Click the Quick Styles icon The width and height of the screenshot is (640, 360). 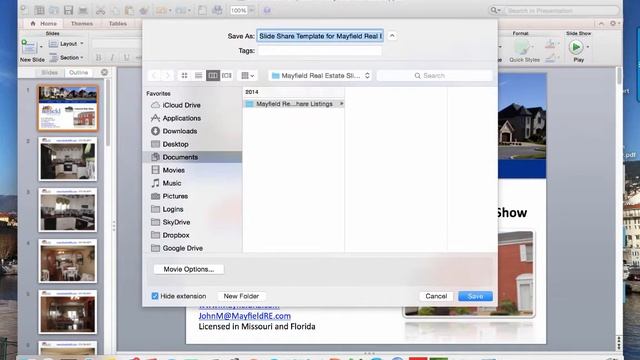522,47
